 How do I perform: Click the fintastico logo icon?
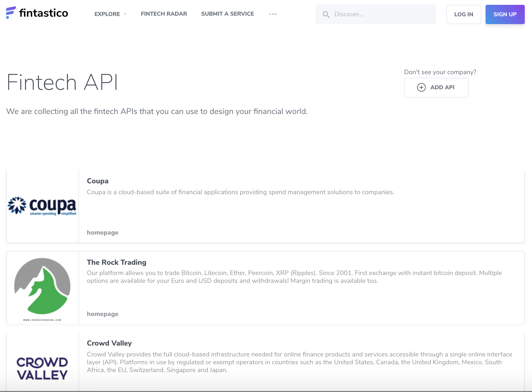coord(11,13)
